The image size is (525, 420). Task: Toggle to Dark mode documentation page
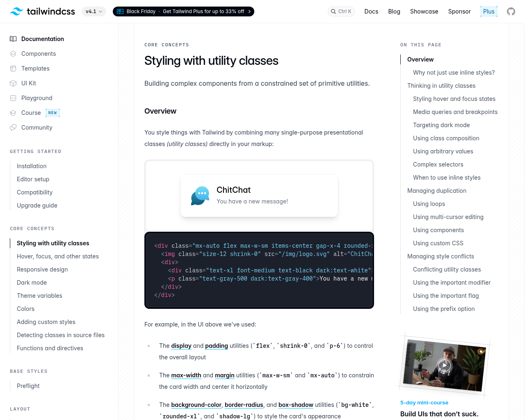click(x=32, y=282)
